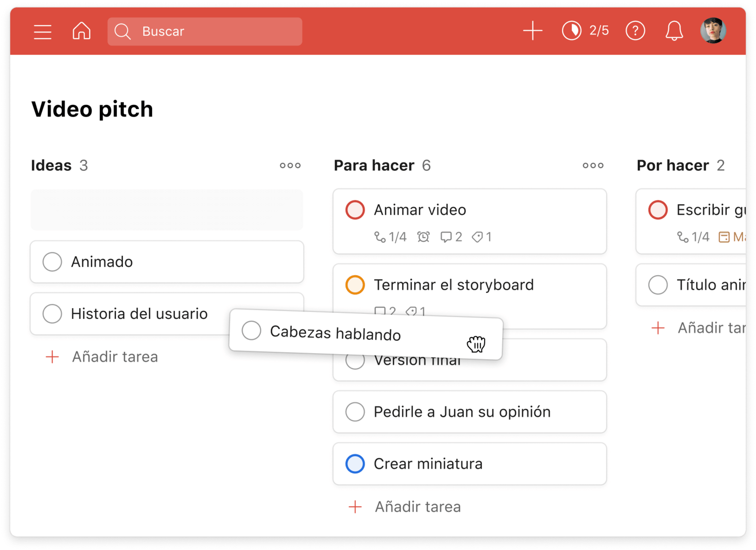This screenshot has height=550, width=756.
Task: Open the Para hacer section options menu
Action: 593,166
